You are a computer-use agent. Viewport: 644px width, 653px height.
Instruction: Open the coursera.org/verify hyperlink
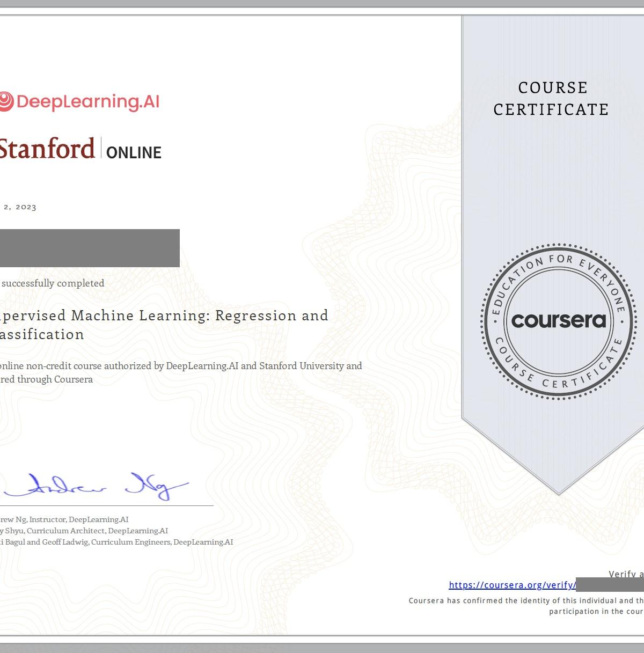point(512,585)
